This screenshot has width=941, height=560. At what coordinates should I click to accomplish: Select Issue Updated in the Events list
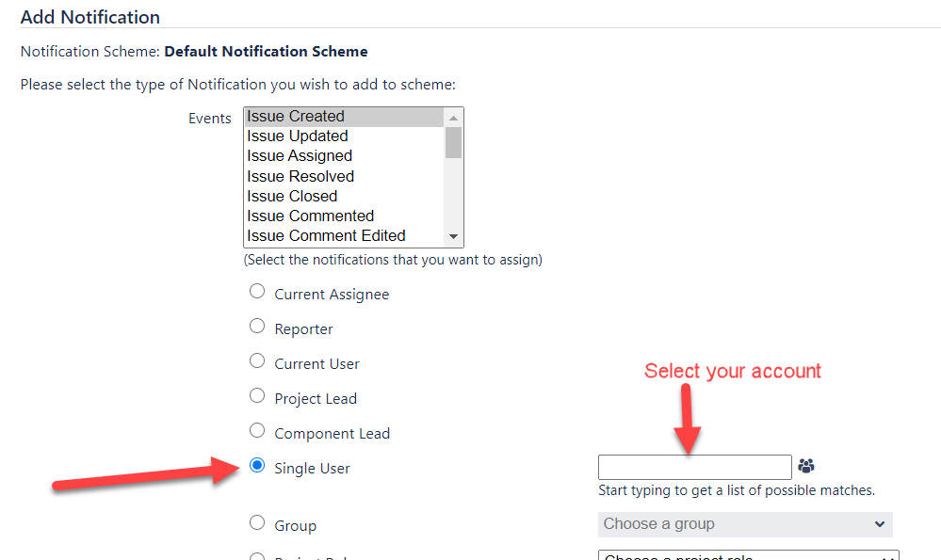pos(344,136)
